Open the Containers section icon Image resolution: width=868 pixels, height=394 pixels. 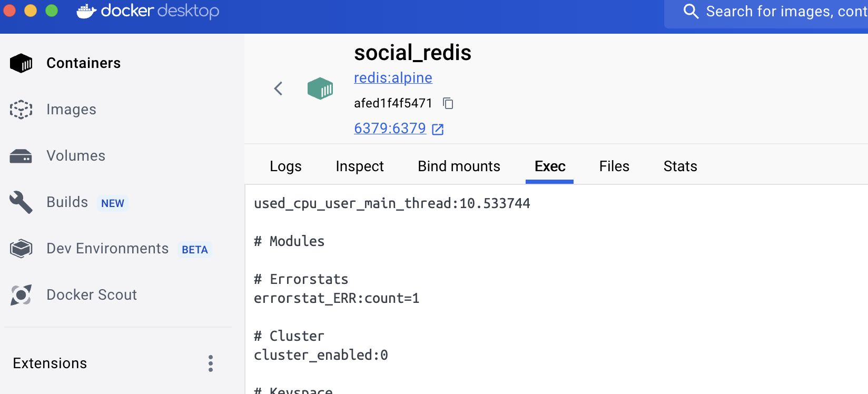click(x=21, y=63)
